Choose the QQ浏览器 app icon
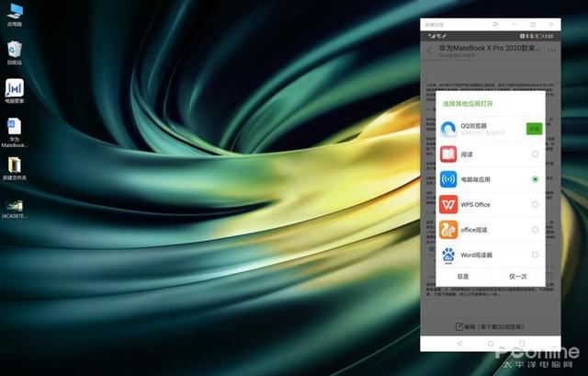Viewport: 588px width, 376px height. pos(448,129)
